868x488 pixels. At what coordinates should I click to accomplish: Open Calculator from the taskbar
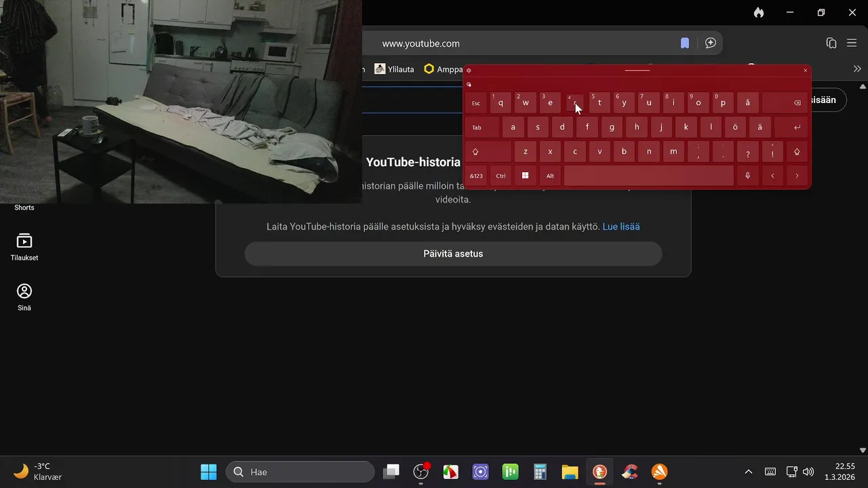(x=540, y=472)
